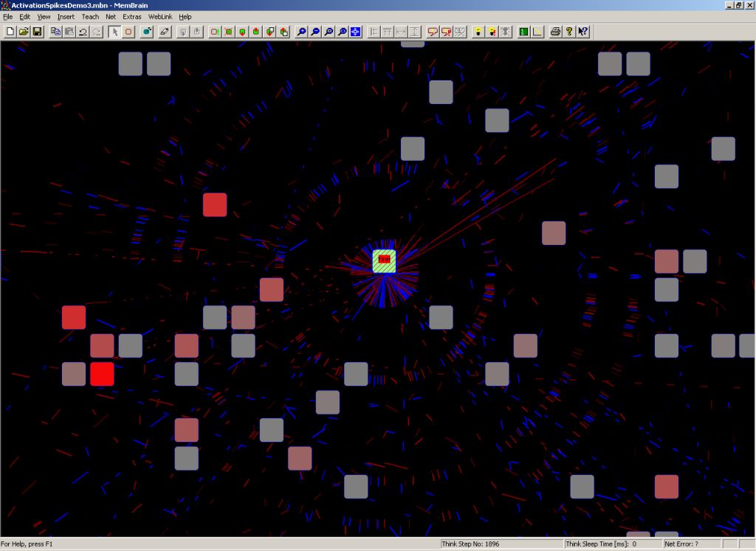Print the network with the printer icon
Screen dimensions: 756x551
click(555, 32)
